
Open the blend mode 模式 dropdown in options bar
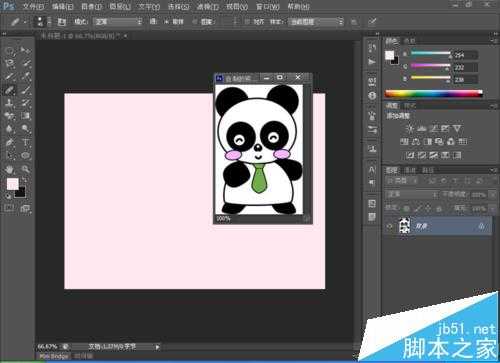click(x=117, y=22)
